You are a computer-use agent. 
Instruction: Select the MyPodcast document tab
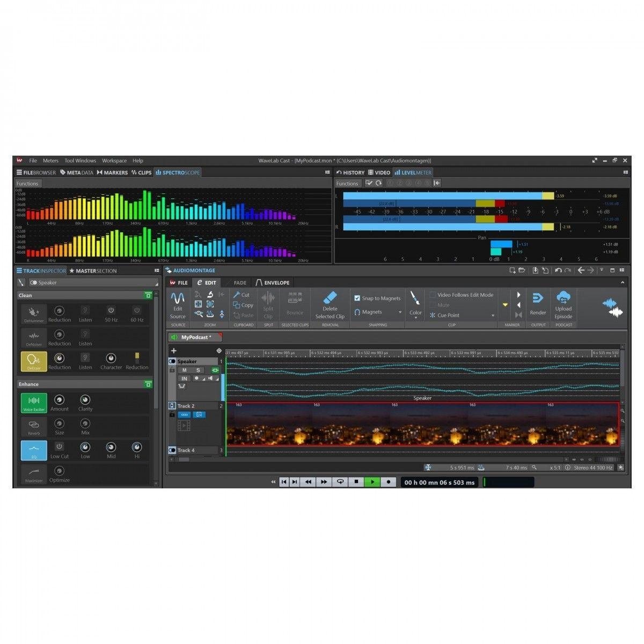point(195,338)
